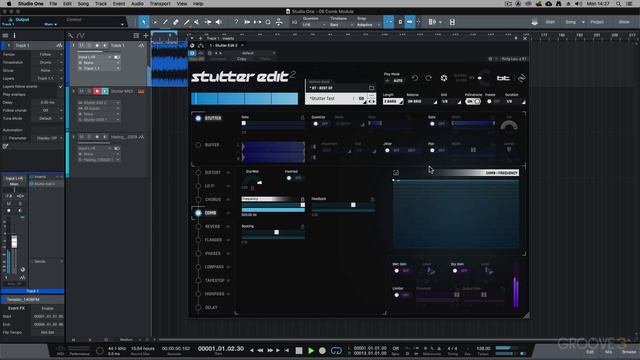
Task: Adjust the Comb Frequency slider handle
Action: pyautogui.click(x=302, y=205)
